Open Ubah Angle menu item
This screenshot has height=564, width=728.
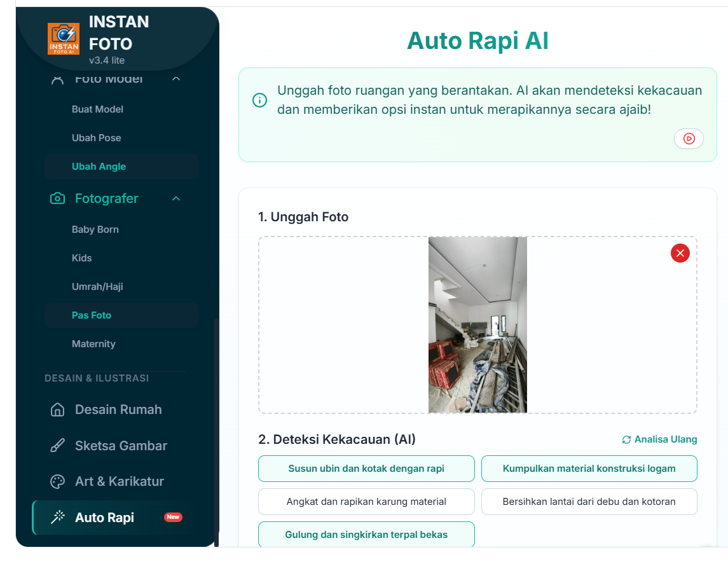[x=99, y=167]
